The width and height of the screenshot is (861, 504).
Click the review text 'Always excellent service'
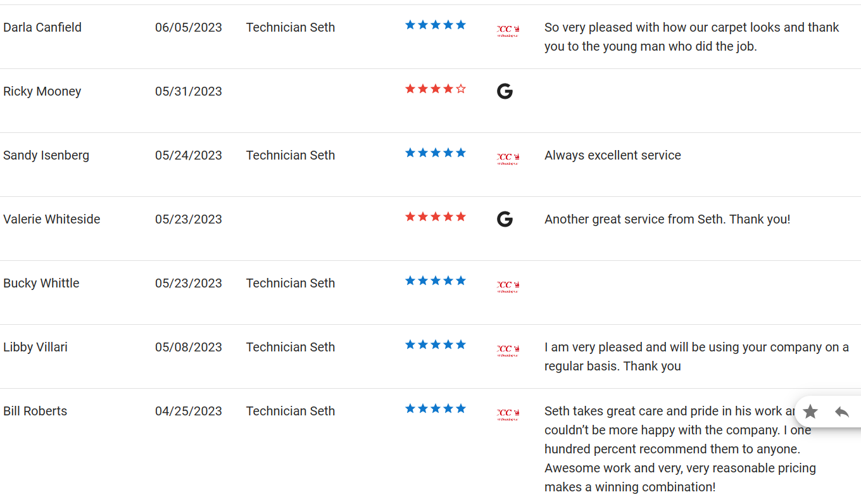click(x=613, y=155)
